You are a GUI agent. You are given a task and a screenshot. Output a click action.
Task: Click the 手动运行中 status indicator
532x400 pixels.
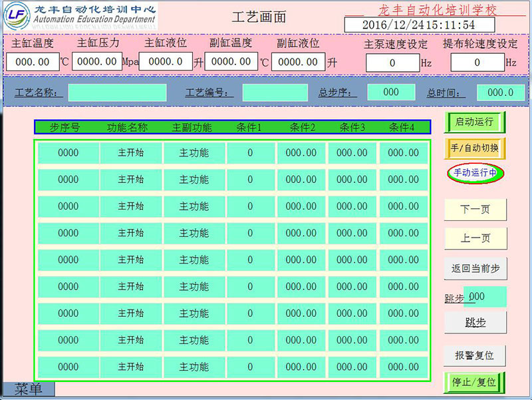click(x=475, y=173)
